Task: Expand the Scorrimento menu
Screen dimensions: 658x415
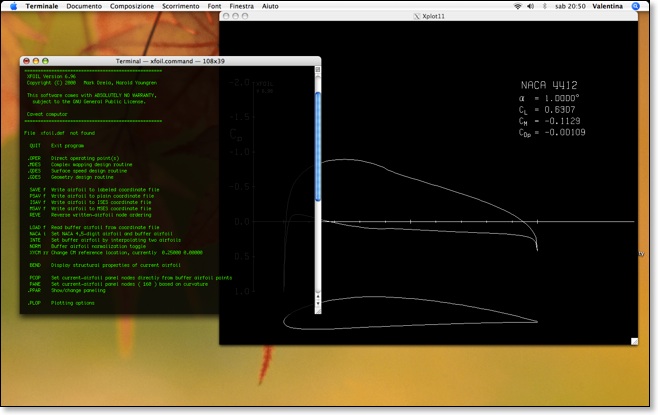Action: (x=181, y=6)
